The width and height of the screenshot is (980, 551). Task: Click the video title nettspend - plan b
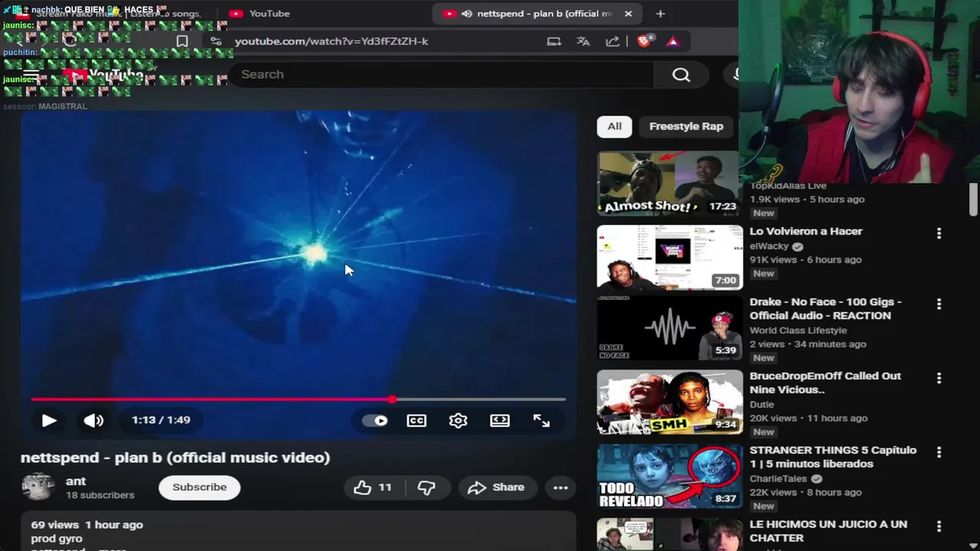(175, 458)
